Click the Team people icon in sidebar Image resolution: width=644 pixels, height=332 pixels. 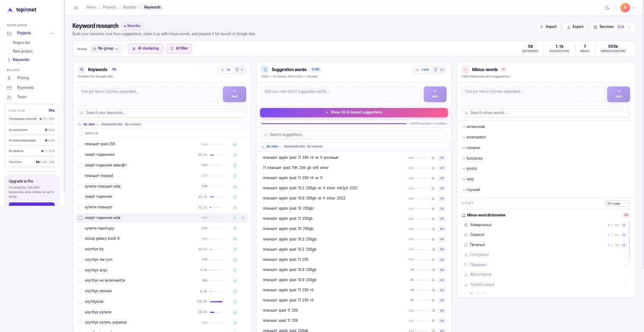9,97
